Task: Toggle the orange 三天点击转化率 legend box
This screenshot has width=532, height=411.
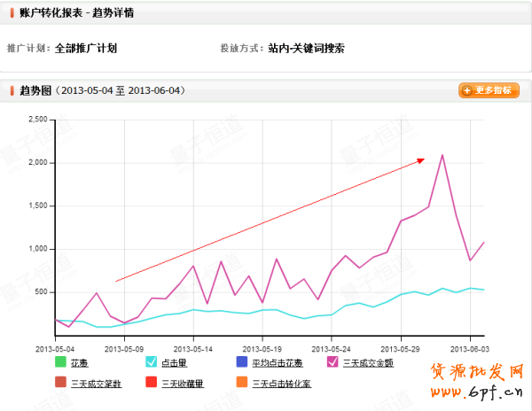Action: [241, 383]
